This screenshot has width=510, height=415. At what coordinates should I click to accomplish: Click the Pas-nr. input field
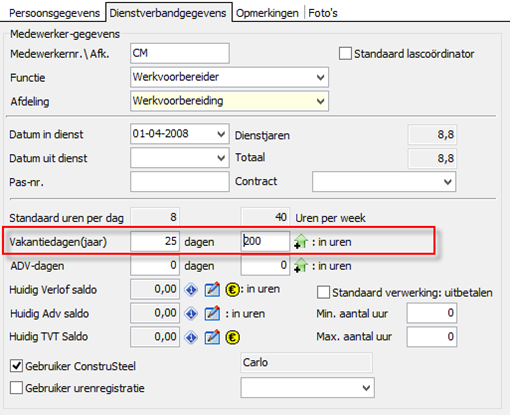(x=180, y=182)
